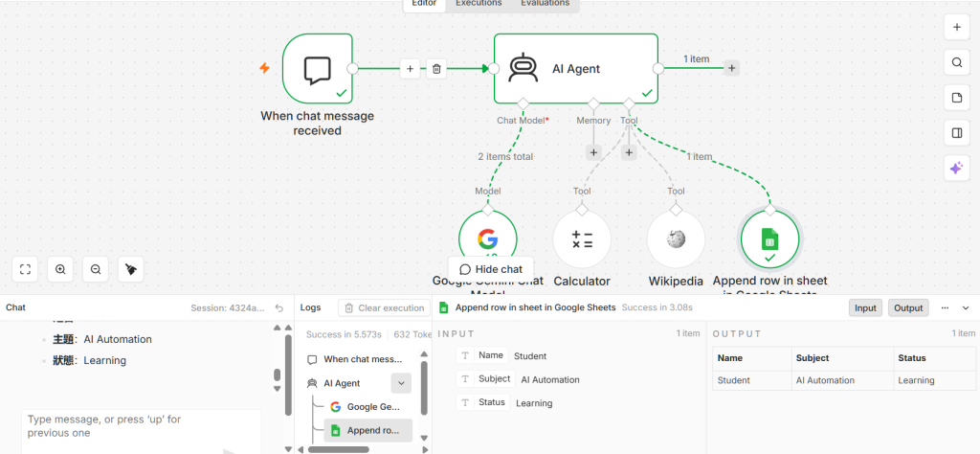This screenshot has width=980, height=454.
Task: Click the add node plus in right sidebar
Action: coord(956,28)
